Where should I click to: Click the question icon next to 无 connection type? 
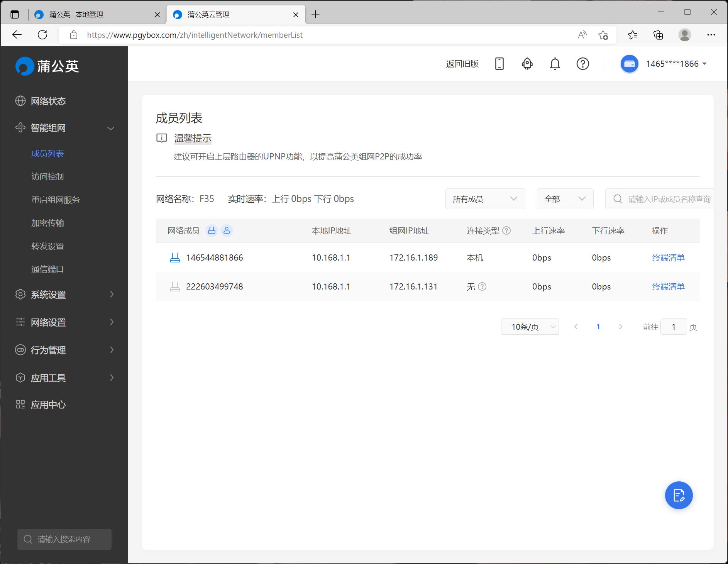(x=483, y=286)
